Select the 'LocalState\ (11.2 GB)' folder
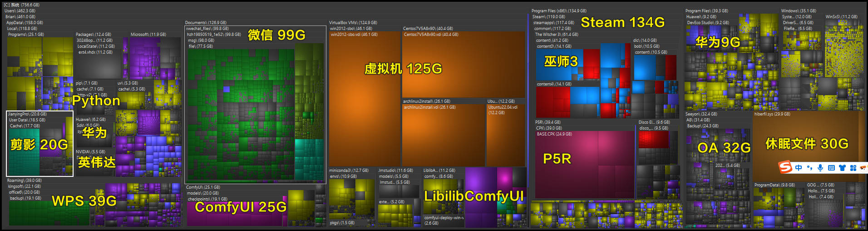This screenshot has width=868, height=231. 96,46
